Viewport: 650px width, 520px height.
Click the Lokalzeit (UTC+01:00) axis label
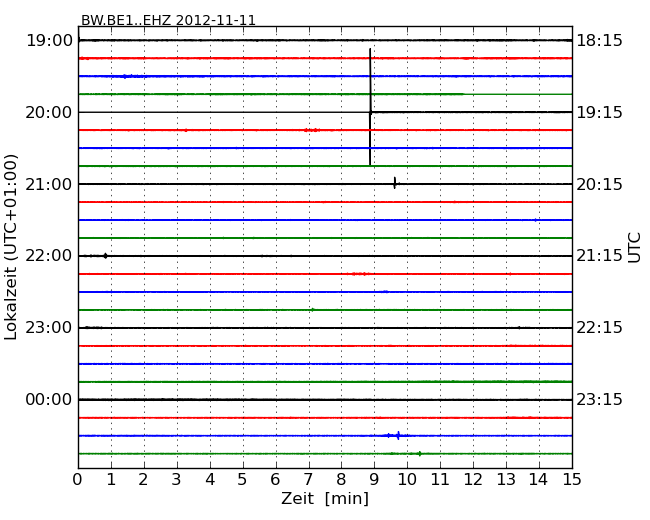[11, 248]
